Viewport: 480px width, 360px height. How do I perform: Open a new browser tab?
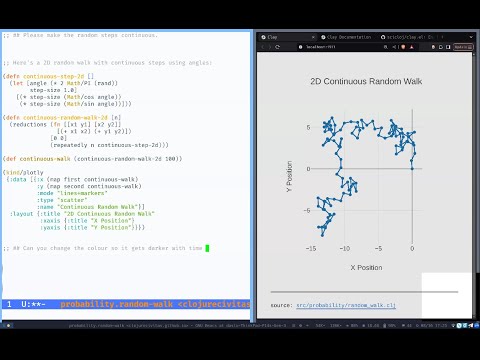(x=442, y=37)
